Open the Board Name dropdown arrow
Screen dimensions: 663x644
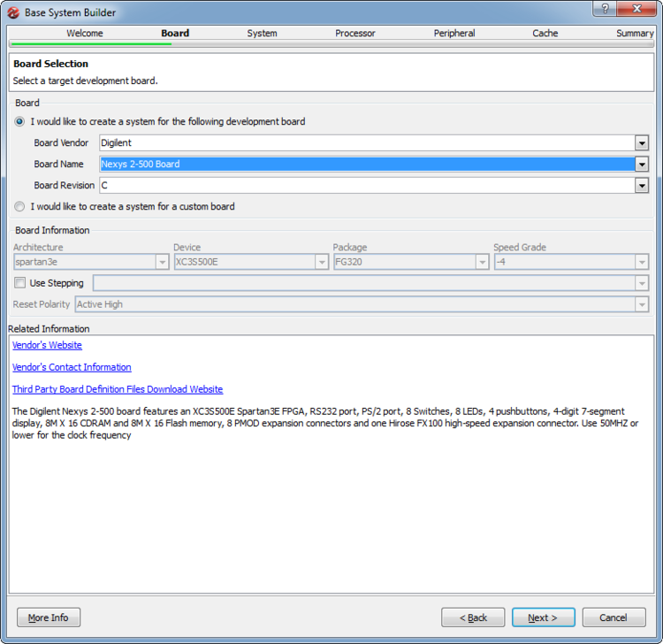tap(642, 165)
